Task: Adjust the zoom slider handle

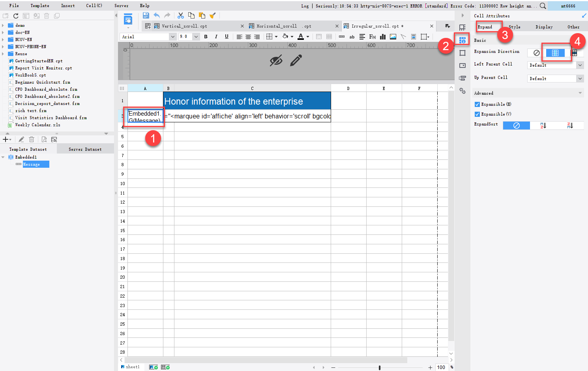Action: [380, 367]
